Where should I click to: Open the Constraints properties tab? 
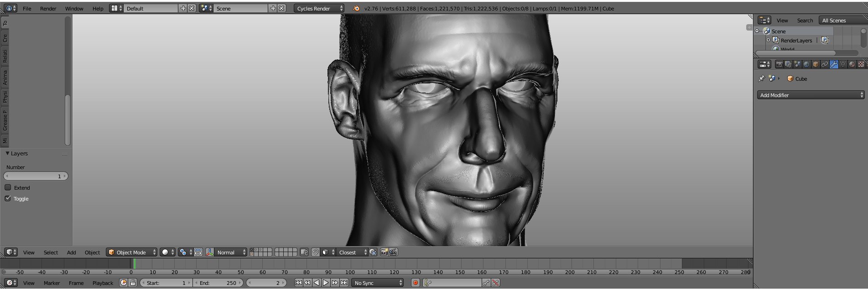click(825, 64)
